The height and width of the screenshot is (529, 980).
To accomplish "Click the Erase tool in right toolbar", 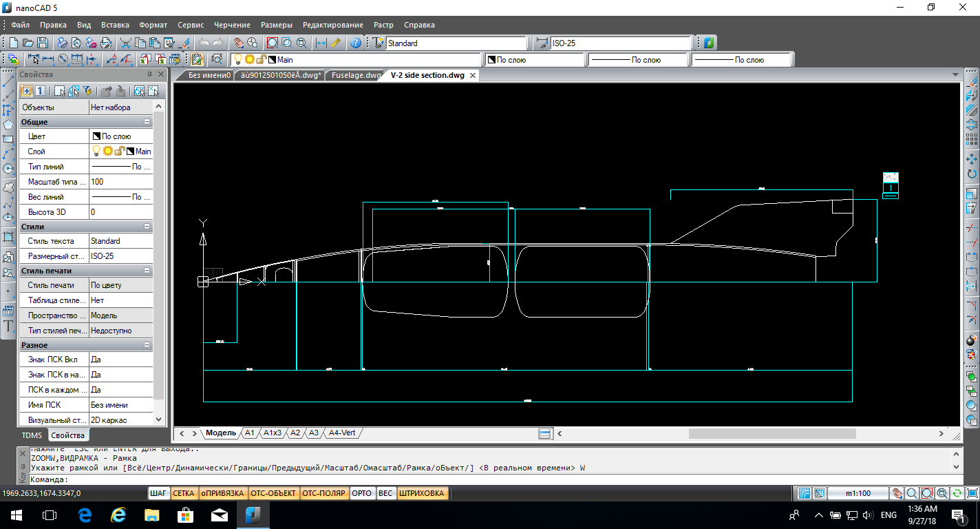I will pyautogui.click(x=972, y=81).
